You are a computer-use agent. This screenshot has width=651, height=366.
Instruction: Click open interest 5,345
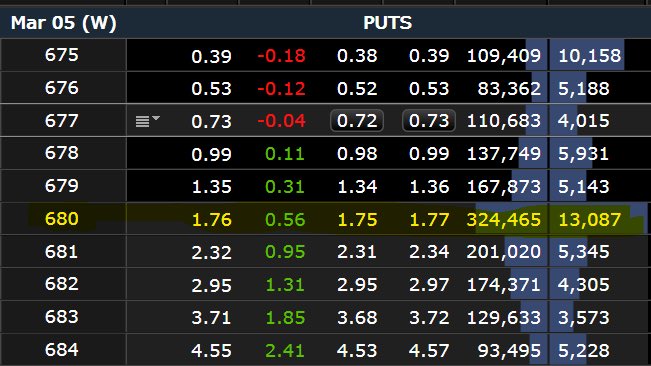click(584, 252)
